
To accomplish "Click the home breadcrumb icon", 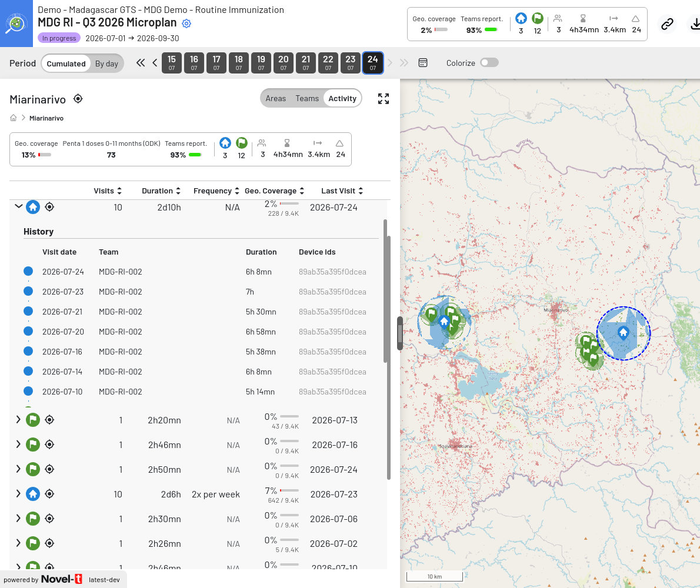I will tap(14, 118).
